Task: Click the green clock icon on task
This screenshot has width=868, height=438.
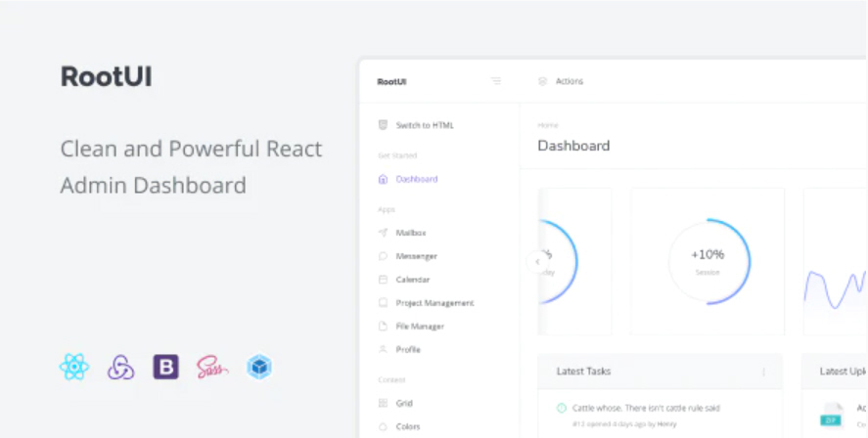Action: tap(562, 408)
